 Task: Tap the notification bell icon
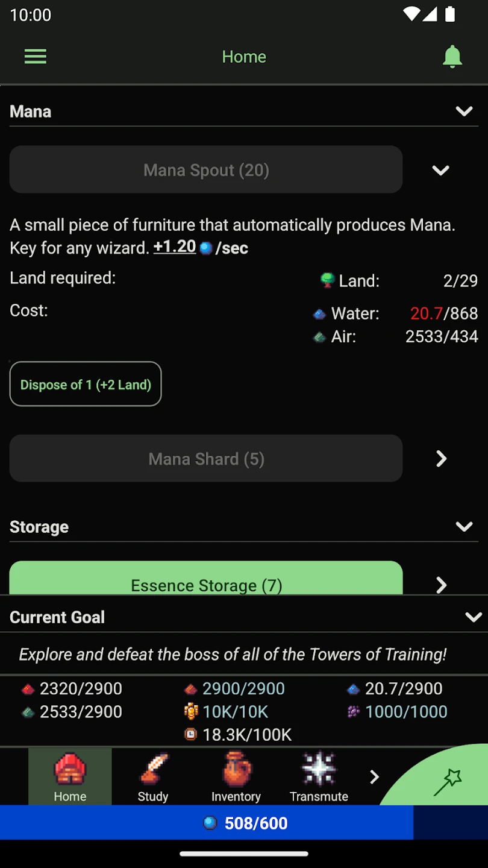click(x=452, y=57)
